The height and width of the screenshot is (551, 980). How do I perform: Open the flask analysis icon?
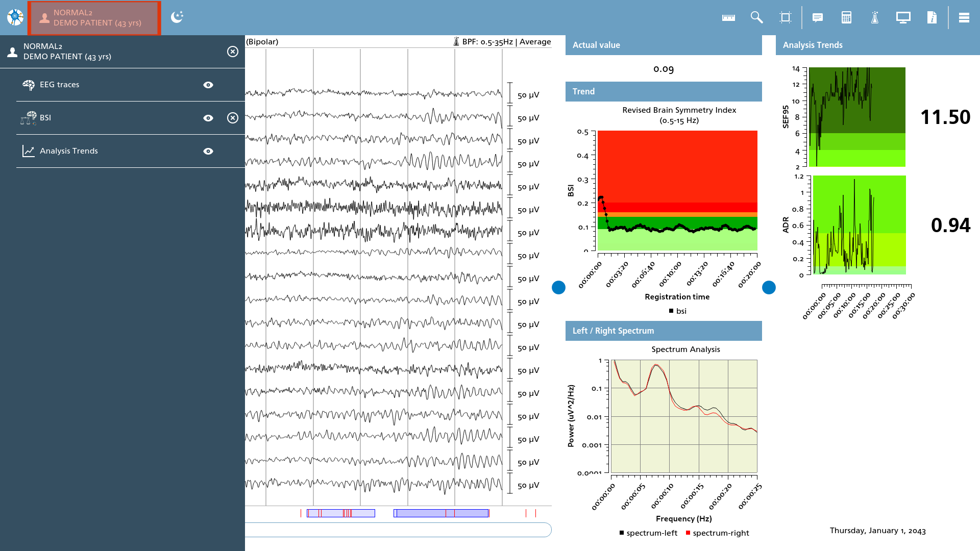pyautogui.click(x=875, y=17)
